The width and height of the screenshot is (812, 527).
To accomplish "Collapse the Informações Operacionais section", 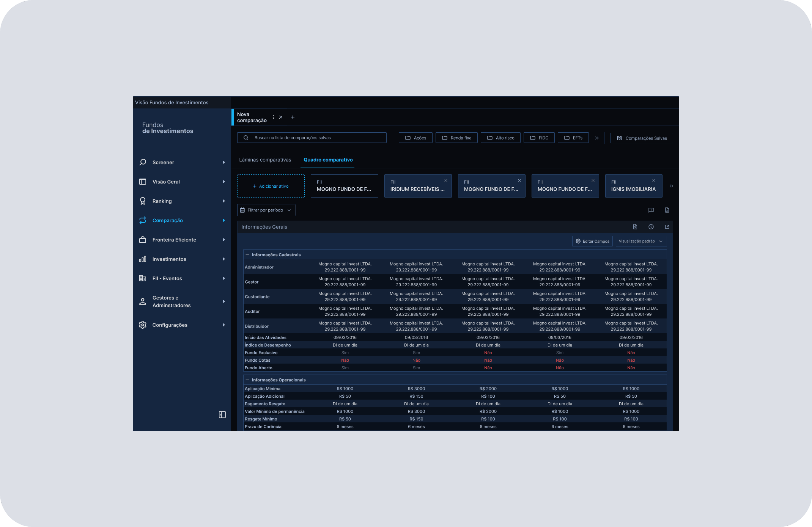I will coord(247,380).
